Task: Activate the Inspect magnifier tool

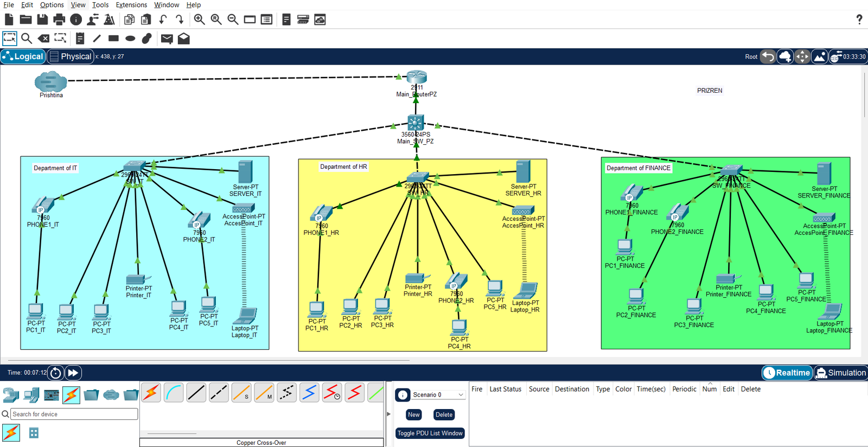Action: point(27,39)
